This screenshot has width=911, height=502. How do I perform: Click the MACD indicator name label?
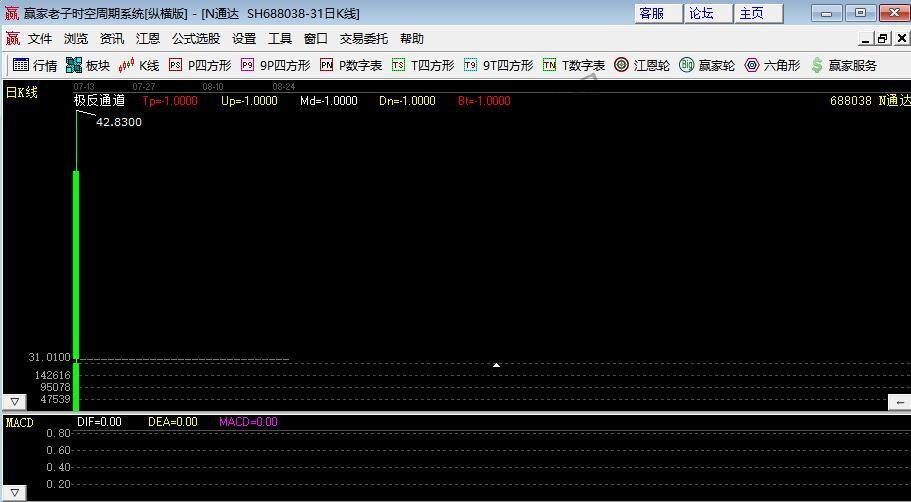[x=19, y=422]
